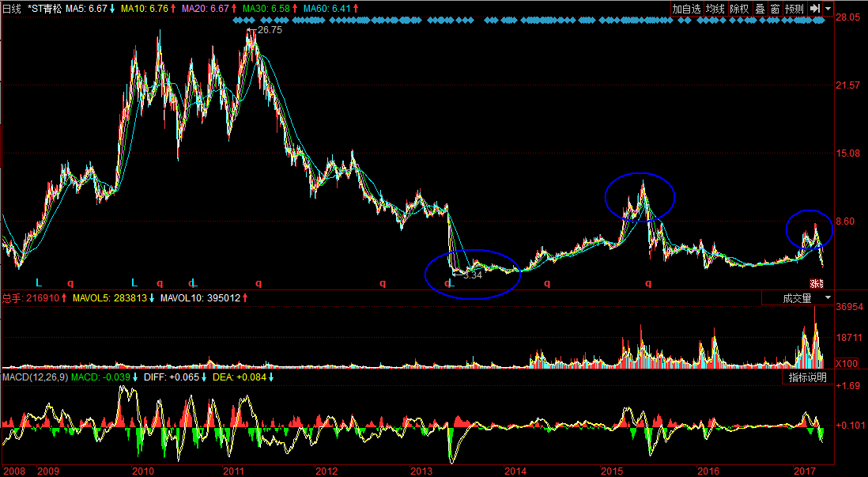Viewport: 868px width, 477px height.
Task: Click the 指标说明 indicator help button
Action: (x=808, y=377)
